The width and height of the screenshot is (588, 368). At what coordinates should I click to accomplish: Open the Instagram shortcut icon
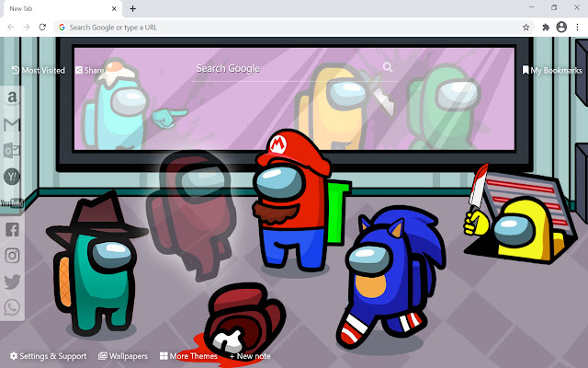click(x=12, y=256)
